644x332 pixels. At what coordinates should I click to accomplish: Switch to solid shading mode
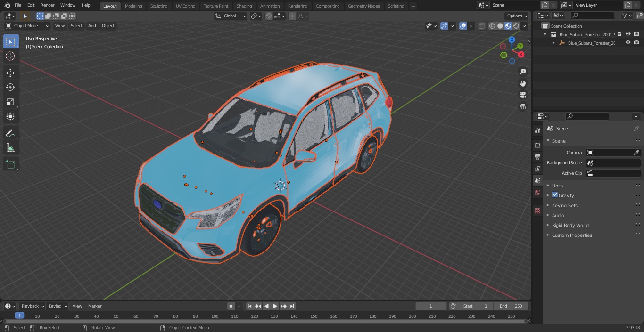point(500,26)
